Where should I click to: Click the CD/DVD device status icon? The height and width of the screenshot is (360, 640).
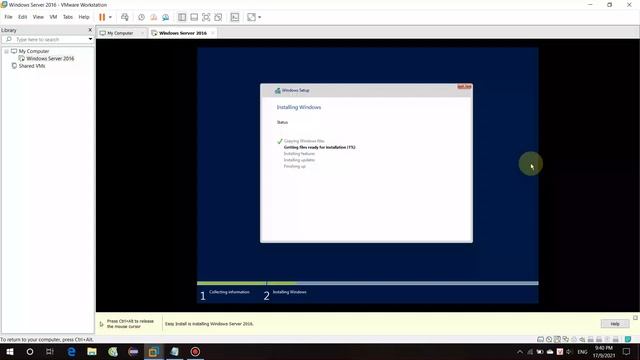point(549,339)
